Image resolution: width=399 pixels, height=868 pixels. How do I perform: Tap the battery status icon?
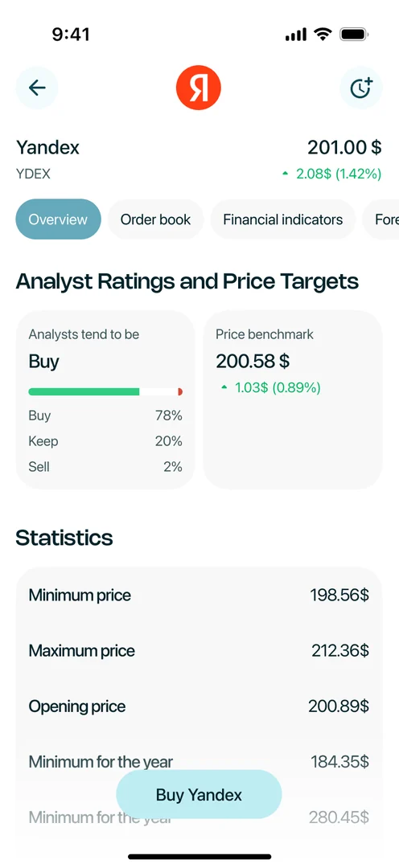tap(355, 35)
